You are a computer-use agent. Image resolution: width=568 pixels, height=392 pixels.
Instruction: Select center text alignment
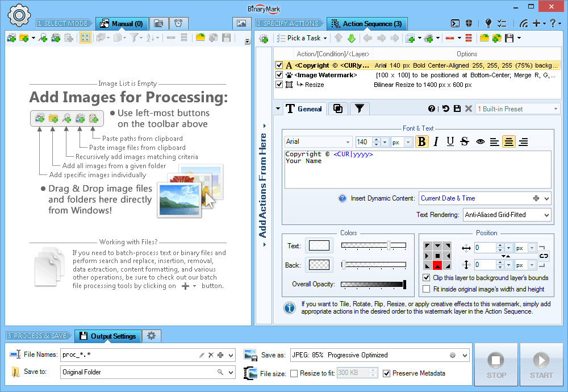[508, 142]
